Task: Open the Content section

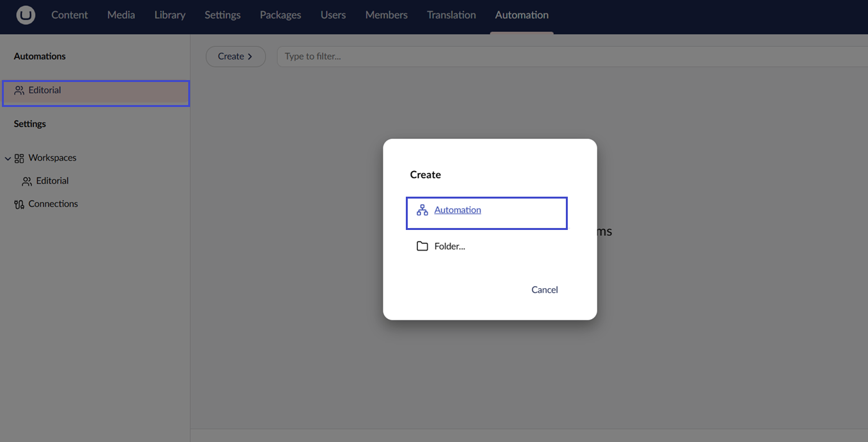Action: point(70,15)
